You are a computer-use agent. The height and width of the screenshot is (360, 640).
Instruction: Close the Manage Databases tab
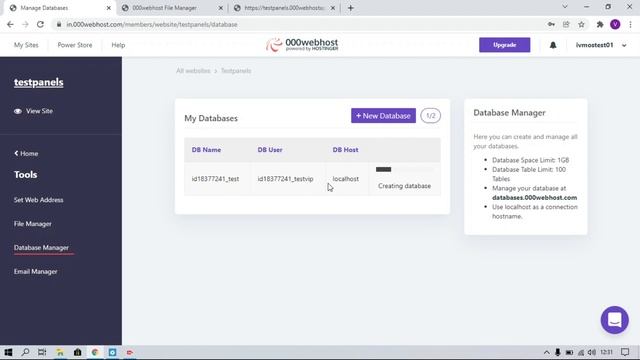click(109, 8)
